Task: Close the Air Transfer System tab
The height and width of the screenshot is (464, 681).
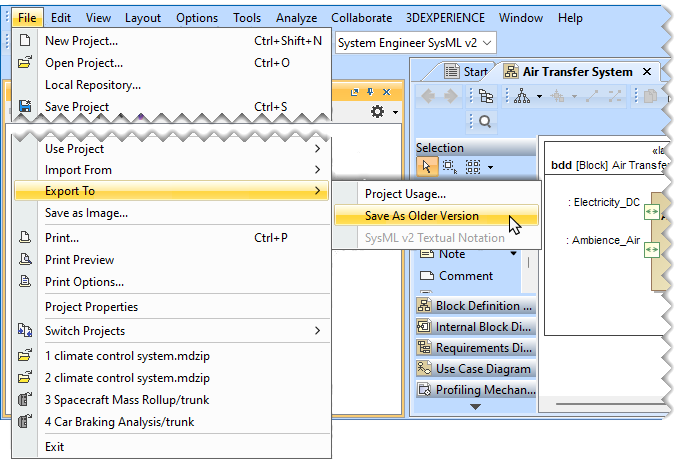Action: tap(647, 71)
